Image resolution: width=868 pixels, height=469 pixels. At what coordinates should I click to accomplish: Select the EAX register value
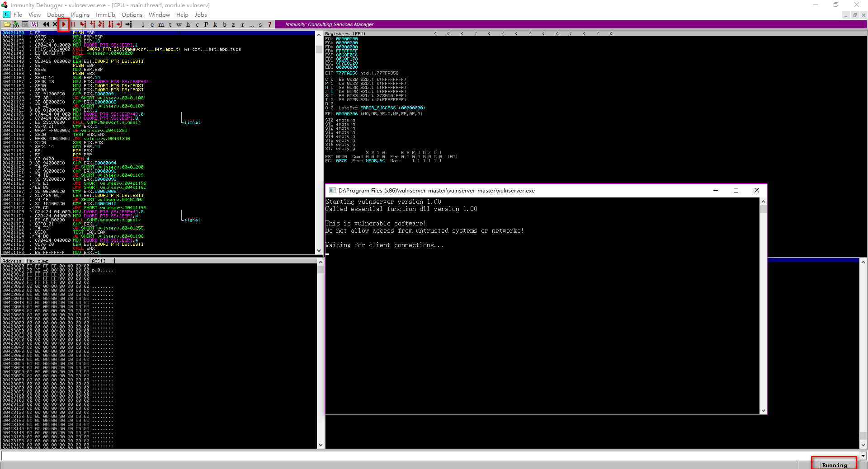coord(347,39)
